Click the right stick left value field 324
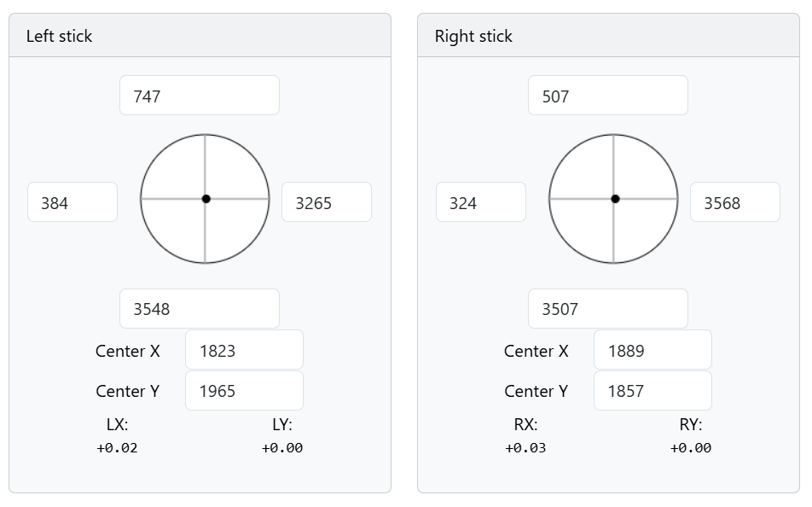Screen dimensions: 812x507 coord(481,202)
